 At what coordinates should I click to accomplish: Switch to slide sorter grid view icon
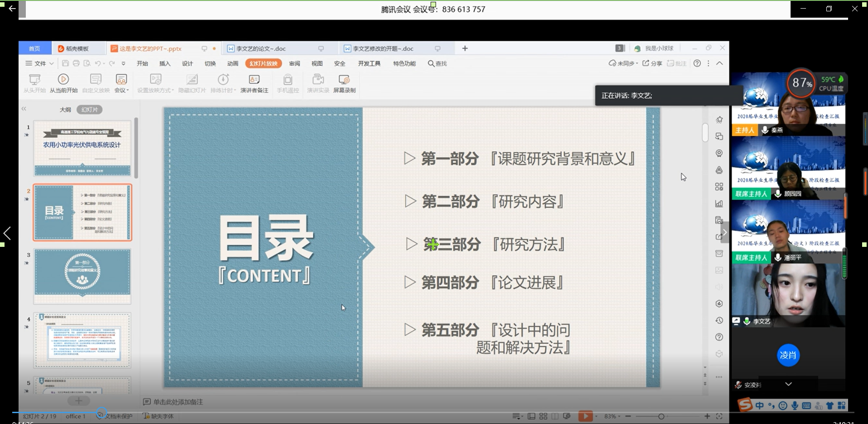543,416
